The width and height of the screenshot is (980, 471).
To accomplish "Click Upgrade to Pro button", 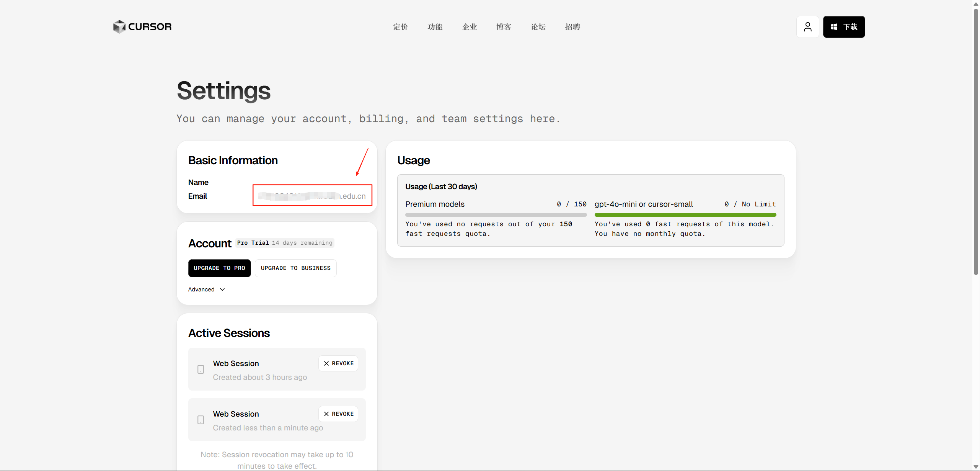I will click(x=219, y=268).
